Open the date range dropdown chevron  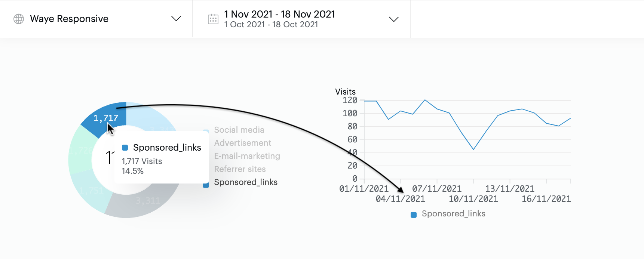[x=393, y=19]
